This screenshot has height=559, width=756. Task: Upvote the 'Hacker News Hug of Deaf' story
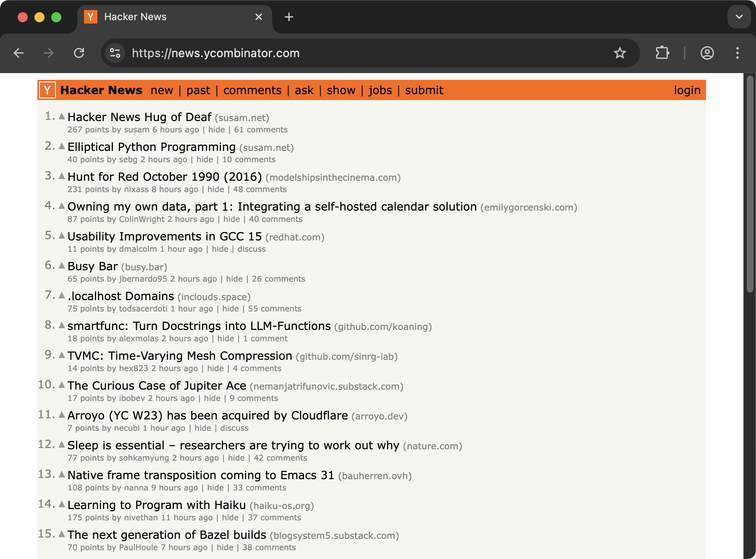click(62, 116)
